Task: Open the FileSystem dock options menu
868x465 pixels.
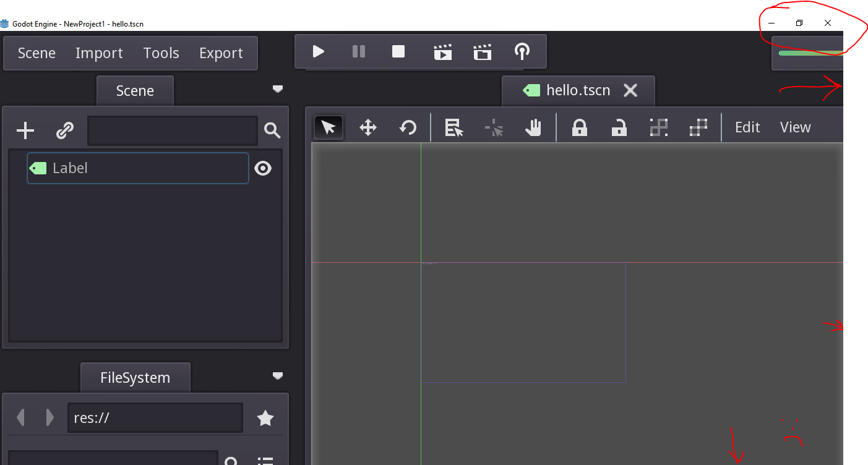Action: coord(277,376)
